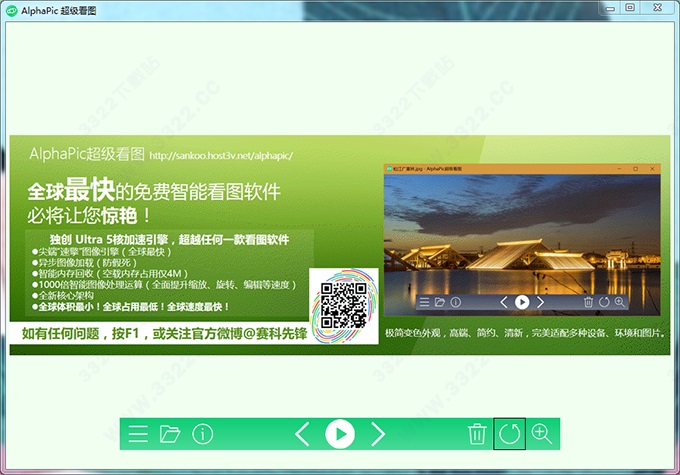Show image info with the info icon
This screenshot has width=680, height=475.
click(x=203, y=433)
